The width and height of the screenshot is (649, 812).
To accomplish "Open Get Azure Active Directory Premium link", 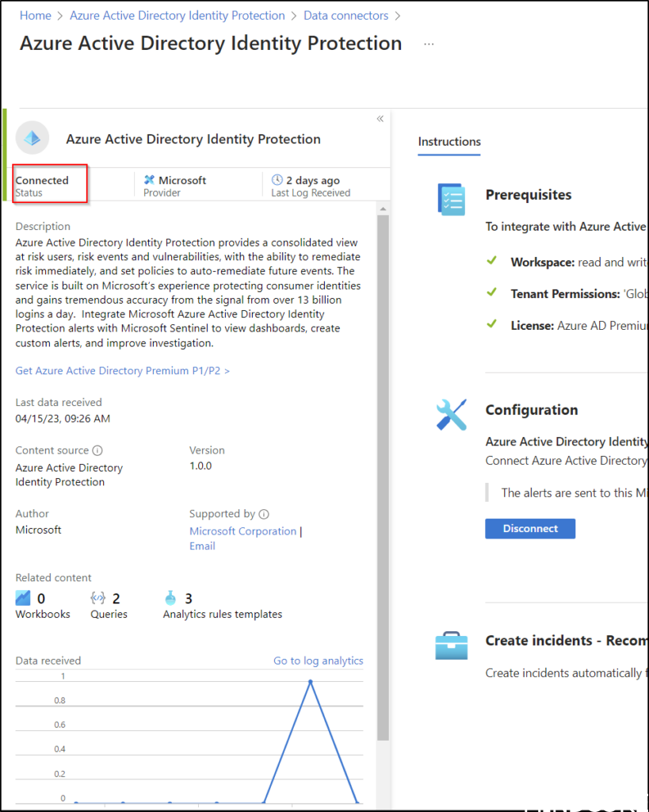I will coord(122,370).
